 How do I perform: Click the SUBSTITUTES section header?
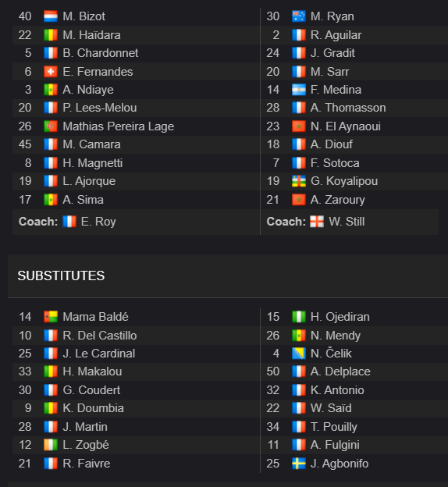coord(61,275)
